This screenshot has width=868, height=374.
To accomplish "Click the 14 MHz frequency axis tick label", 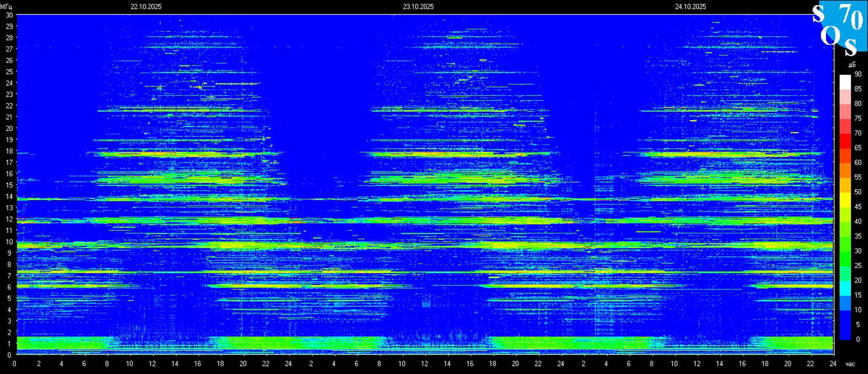I will coord(9,196).
